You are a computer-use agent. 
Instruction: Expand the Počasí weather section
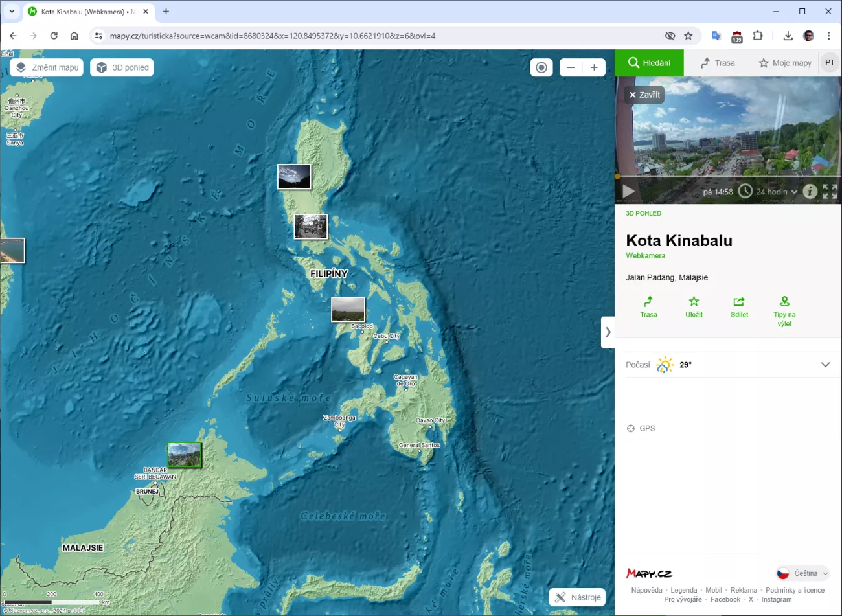coord(825,365)
